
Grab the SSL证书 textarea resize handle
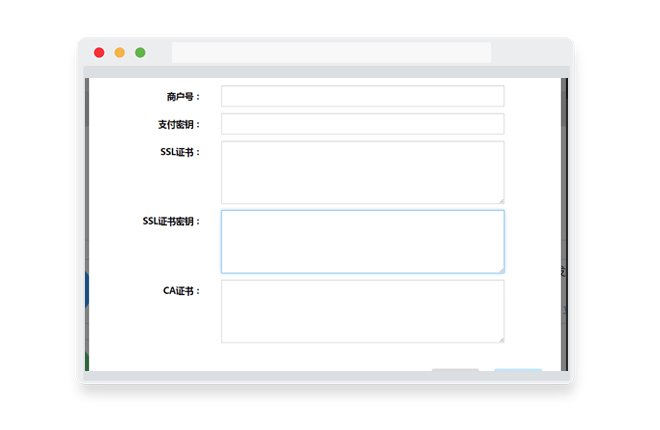pos(500,199)
